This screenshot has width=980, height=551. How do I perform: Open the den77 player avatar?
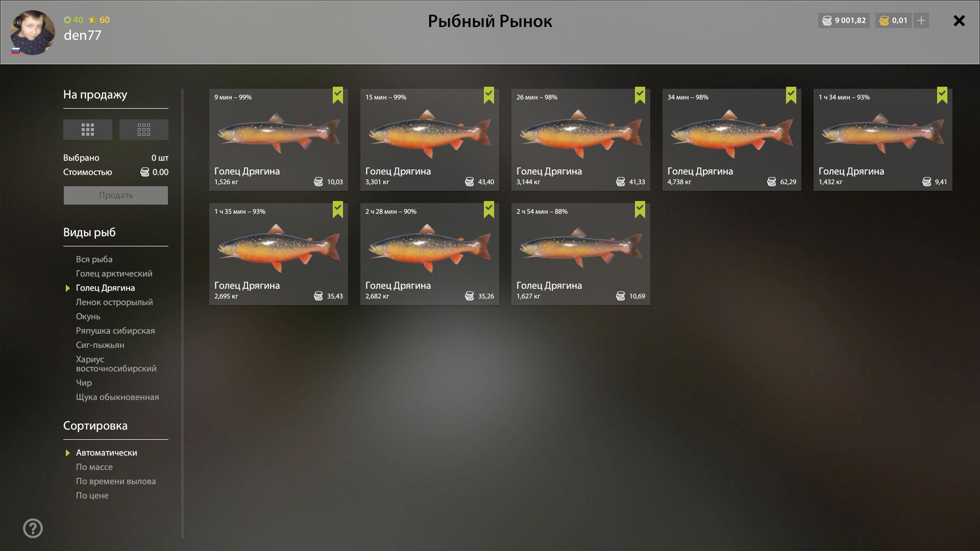click(x=33, y=33)
